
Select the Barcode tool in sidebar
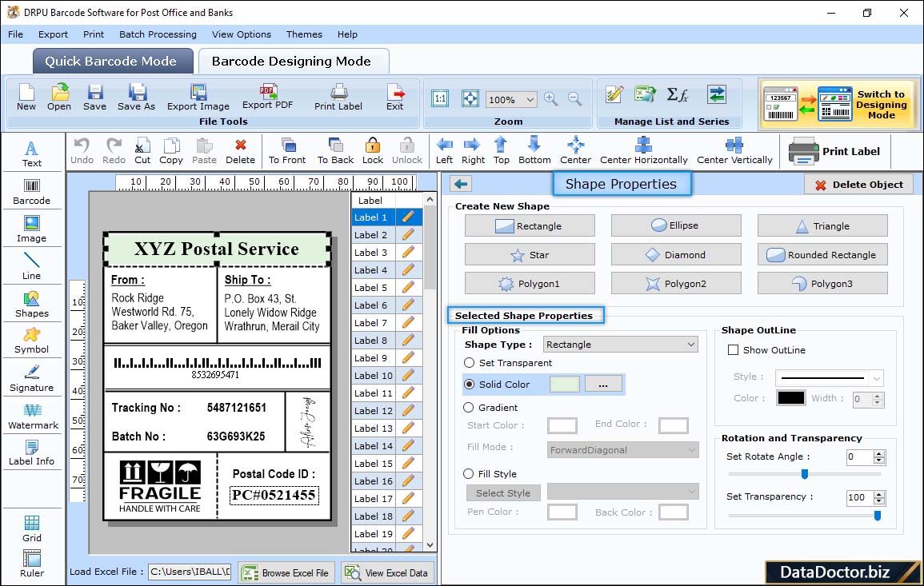coord(32,192)
